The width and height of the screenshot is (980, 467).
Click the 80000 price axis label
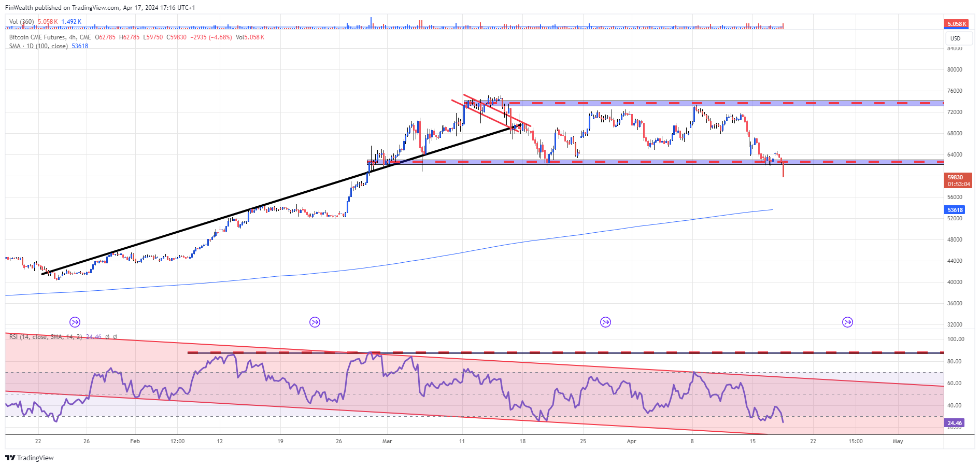955,69
